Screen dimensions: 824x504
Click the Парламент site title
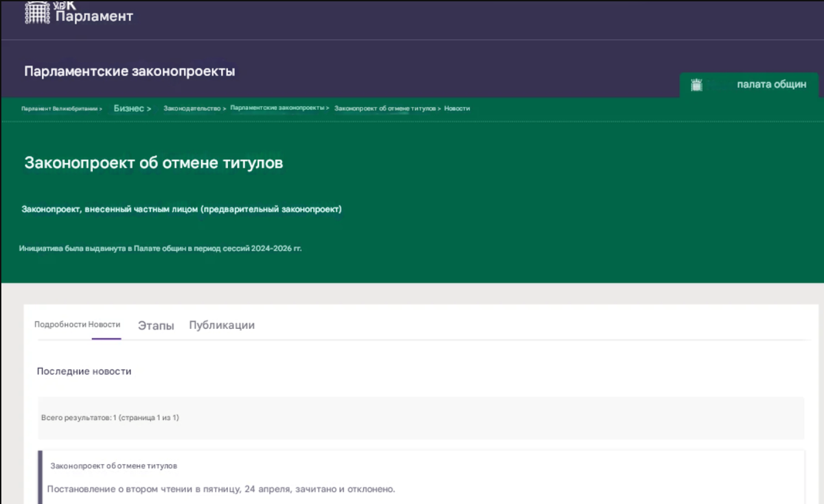(x=95, y=16)
